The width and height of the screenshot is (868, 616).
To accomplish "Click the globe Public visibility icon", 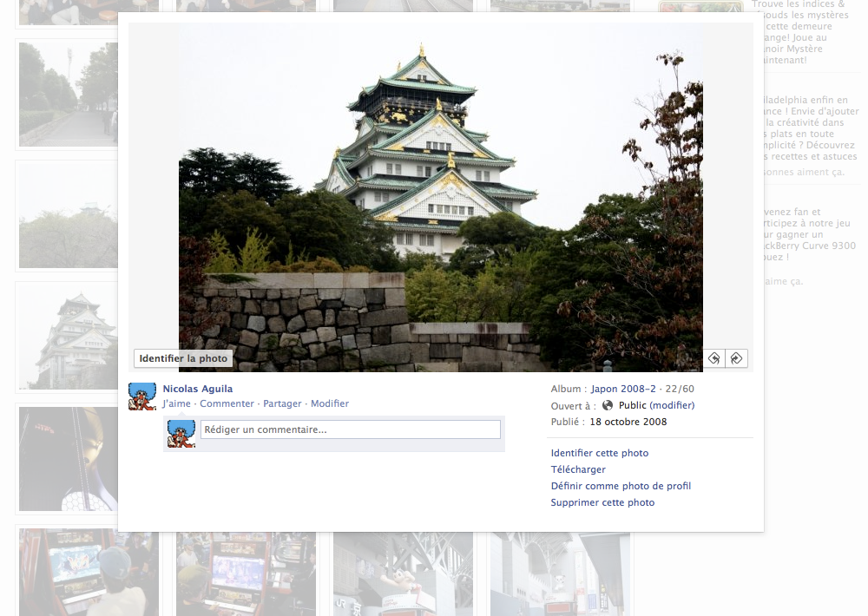I will point(608,405).
